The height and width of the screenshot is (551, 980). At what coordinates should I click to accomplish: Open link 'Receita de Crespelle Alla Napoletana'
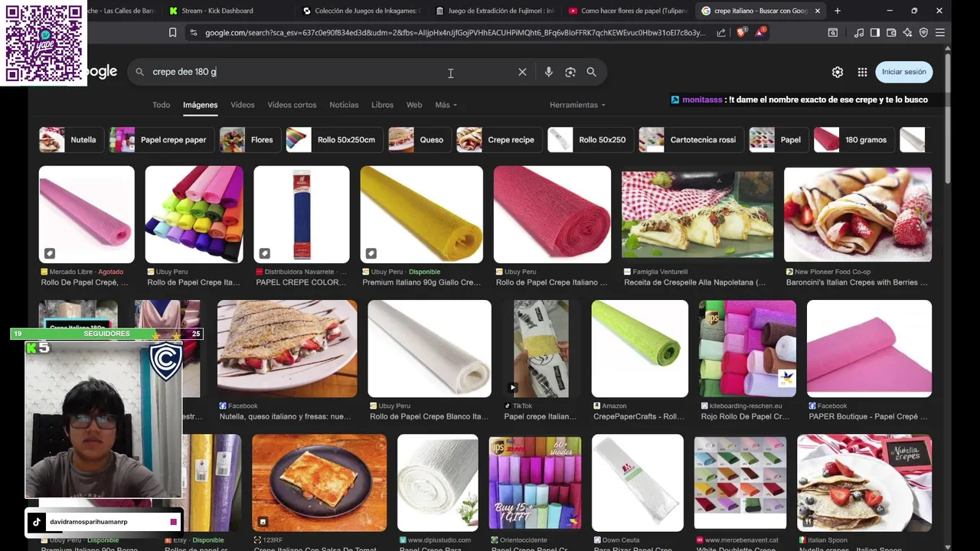click(694, 282)
